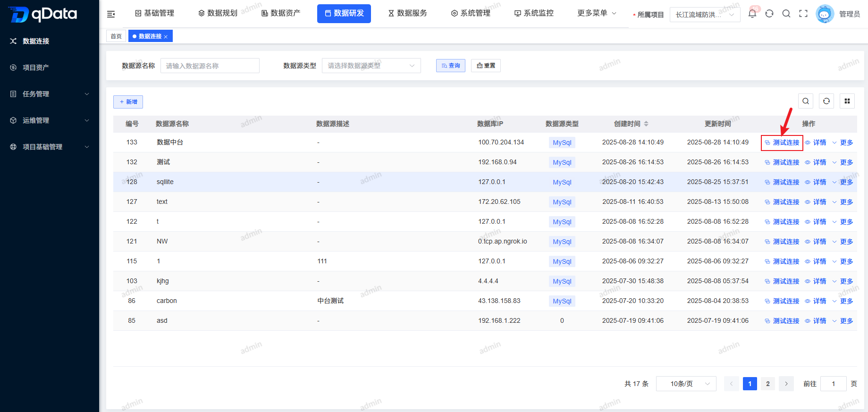Open 所属项目 selector 长江流域防洪
868x412 pixels.
click(x=705, y=15)
